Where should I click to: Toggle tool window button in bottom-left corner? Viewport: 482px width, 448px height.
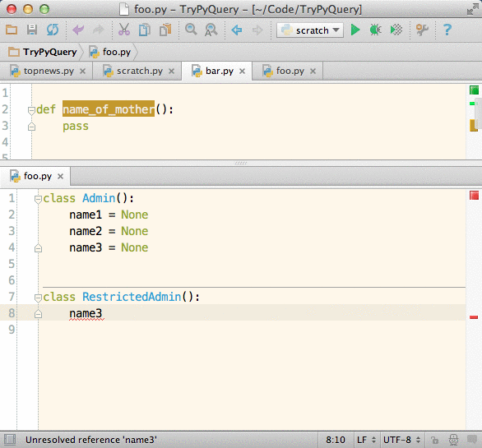[x=10, y=440]
